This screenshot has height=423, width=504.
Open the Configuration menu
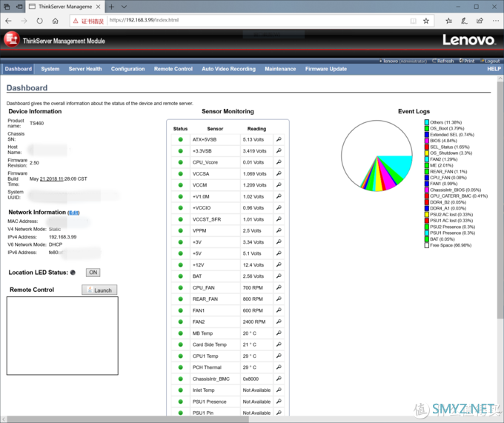(128, 69)
